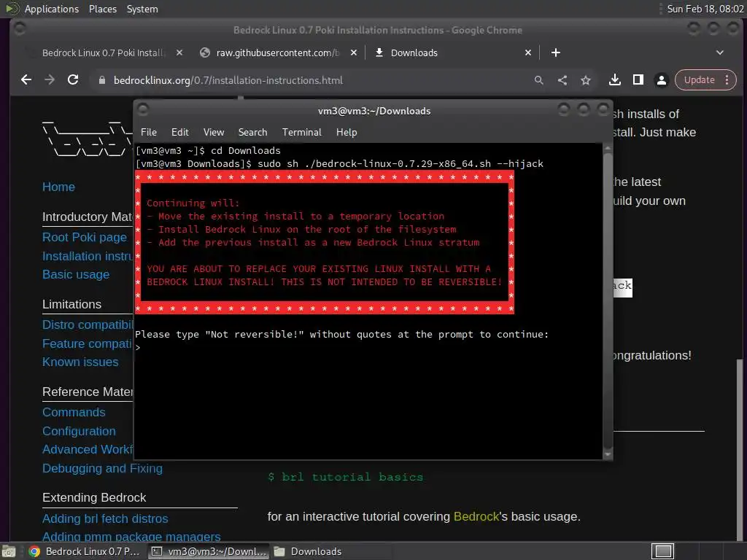
Task: Open Basic usage link
Action: click(76, 274)
